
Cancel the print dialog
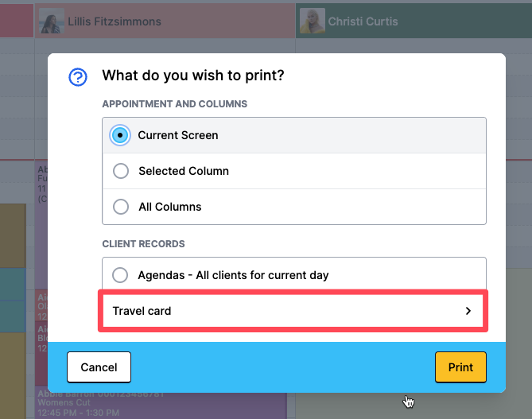[99, 367]
